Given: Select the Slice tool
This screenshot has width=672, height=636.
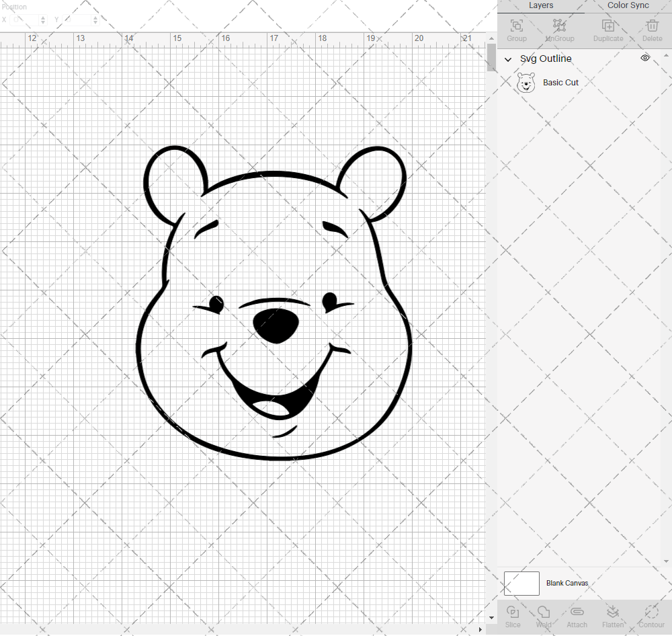Looking at the screenshot, I should pyautogui.click(x=513, y=612).
